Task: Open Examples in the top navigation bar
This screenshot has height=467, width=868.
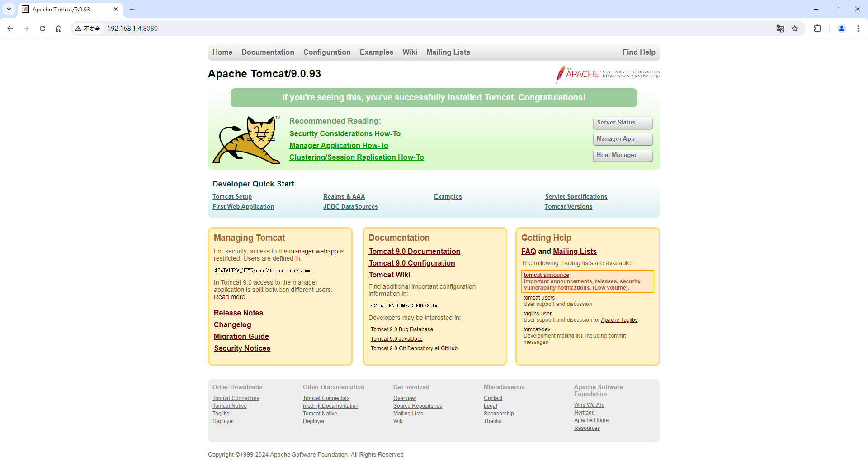Action: pyautogui.click(x=377, y=52)
